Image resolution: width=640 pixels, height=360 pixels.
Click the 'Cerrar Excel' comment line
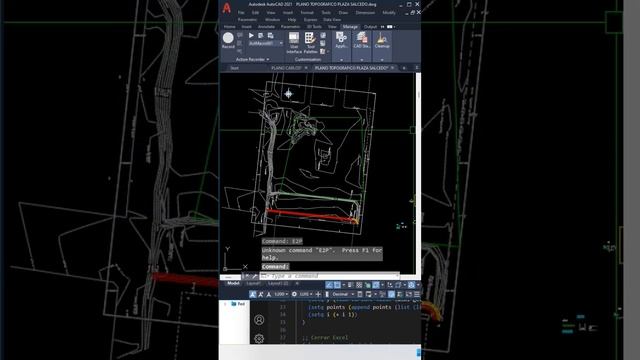coord(325,338)
